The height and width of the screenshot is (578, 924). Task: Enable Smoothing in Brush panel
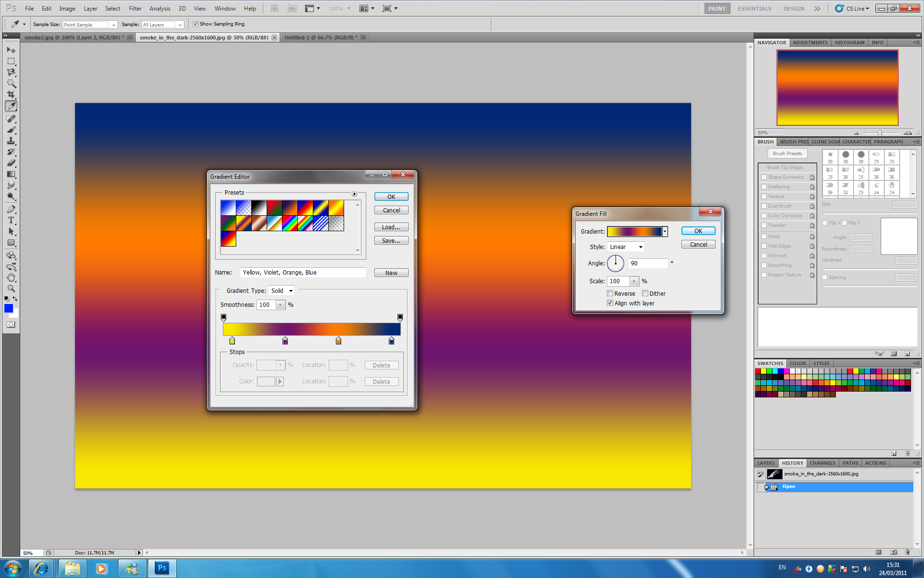[x=764, y=265]
